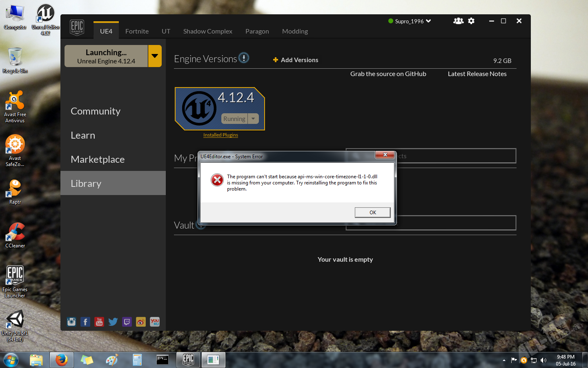This screenshot has height=368, width=588.
Task: Open the Twitch social icon
Action: (127, 322)
